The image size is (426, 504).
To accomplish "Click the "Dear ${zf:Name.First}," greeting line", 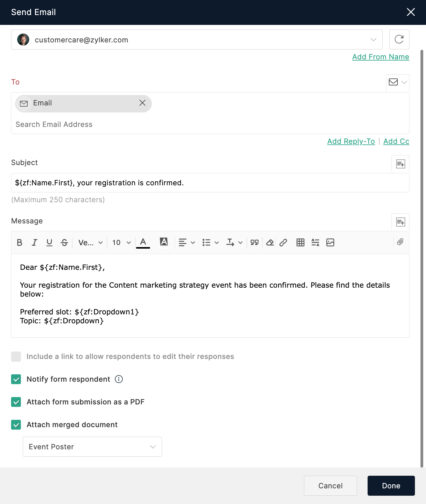I will 62,267.
